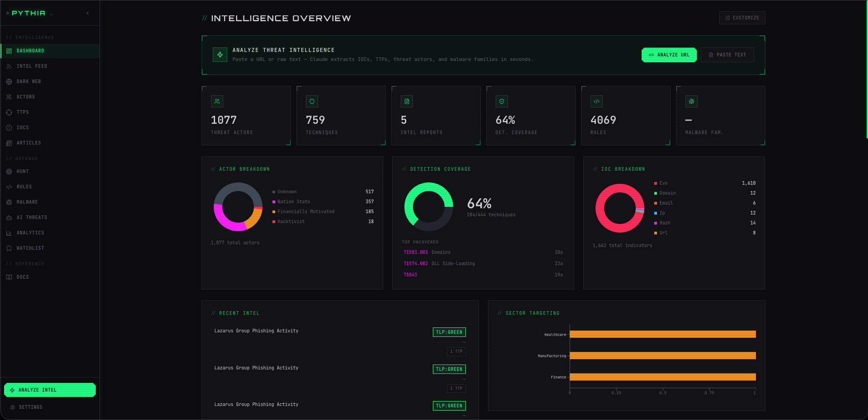The height and width of the screenshot is (420, 868).
Task: Click the 1077 Threat Actors count
Action: [x=224, y=120]
